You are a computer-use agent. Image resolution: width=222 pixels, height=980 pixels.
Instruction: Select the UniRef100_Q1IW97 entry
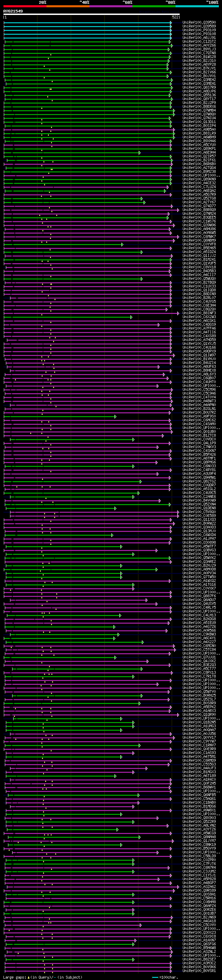(199, 355)
